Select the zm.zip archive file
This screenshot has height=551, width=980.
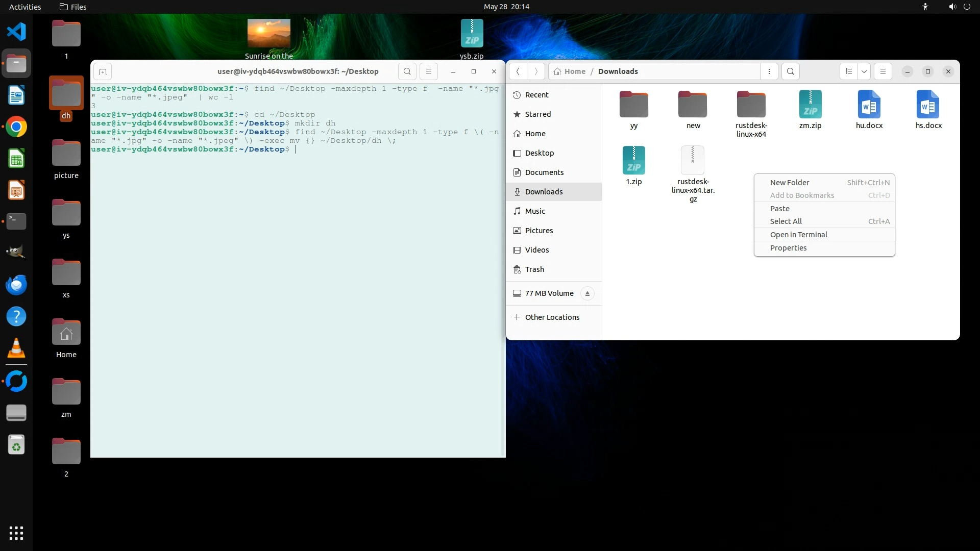(810, 110)
